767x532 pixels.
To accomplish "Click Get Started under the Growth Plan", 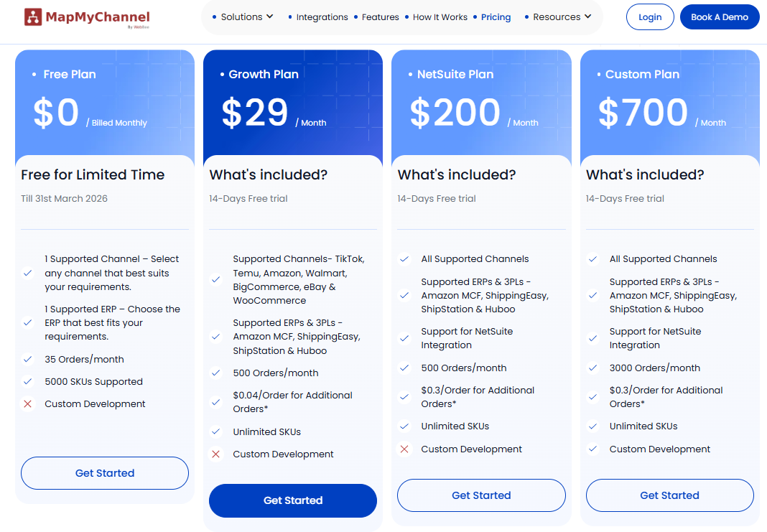I will tap(293, 500).
